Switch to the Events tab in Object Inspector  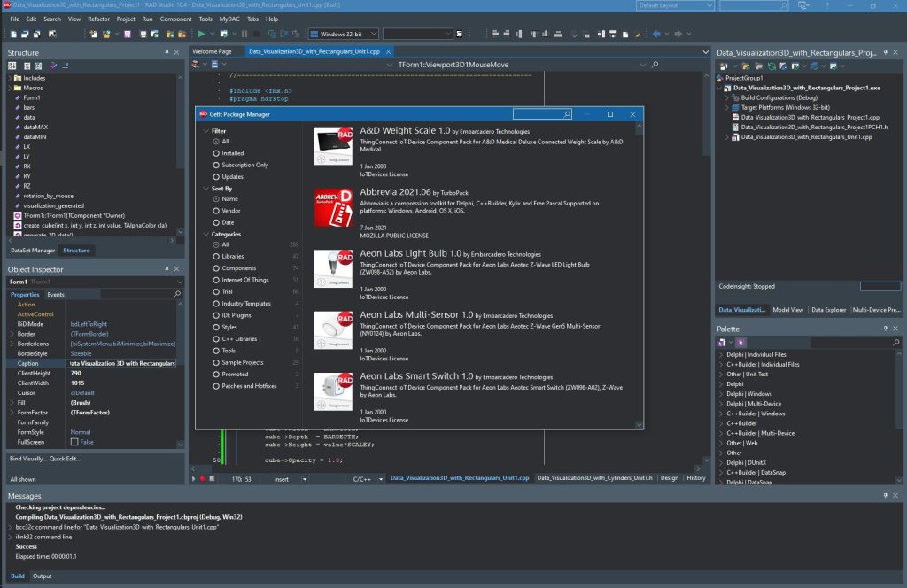56,294
